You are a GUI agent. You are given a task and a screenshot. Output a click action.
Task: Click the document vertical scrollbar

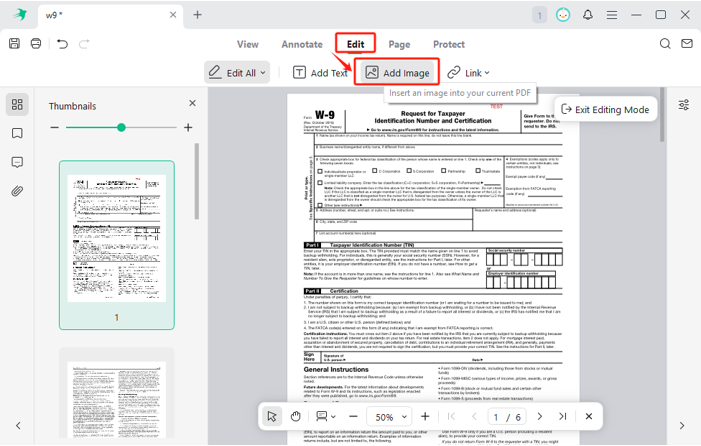tap(663, 115)
